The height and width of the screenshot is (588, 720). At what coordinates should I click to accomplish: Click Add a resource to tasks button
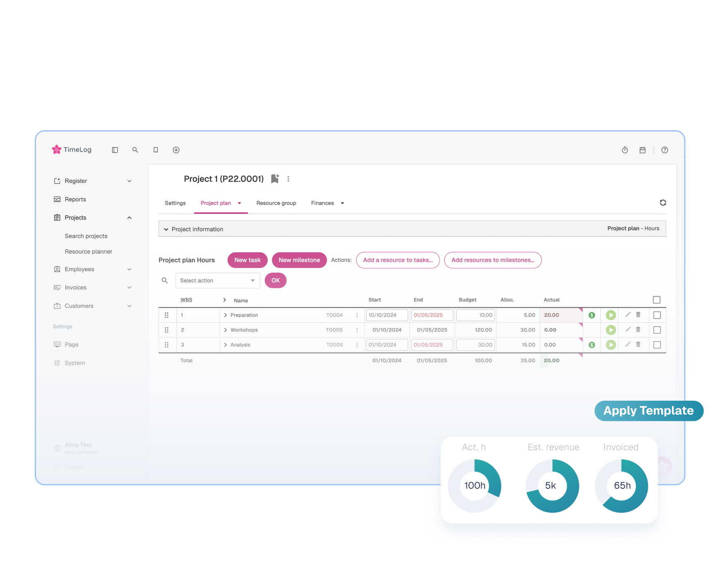[x=398, y=260]
